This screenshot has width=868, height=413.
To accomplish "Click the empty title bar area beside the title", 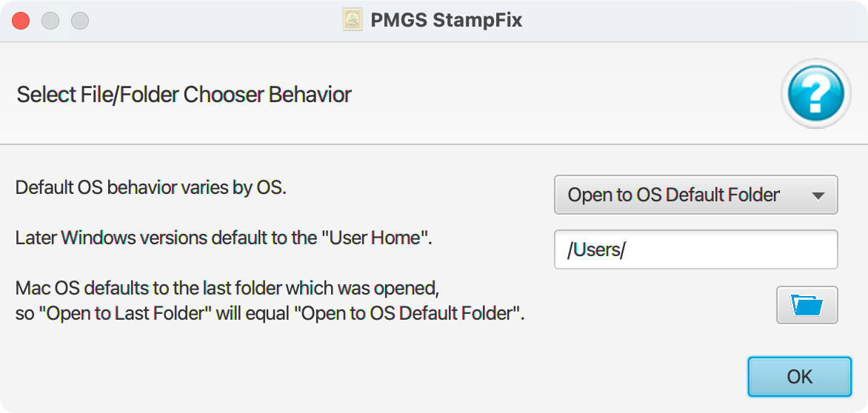I will point(692,21).
